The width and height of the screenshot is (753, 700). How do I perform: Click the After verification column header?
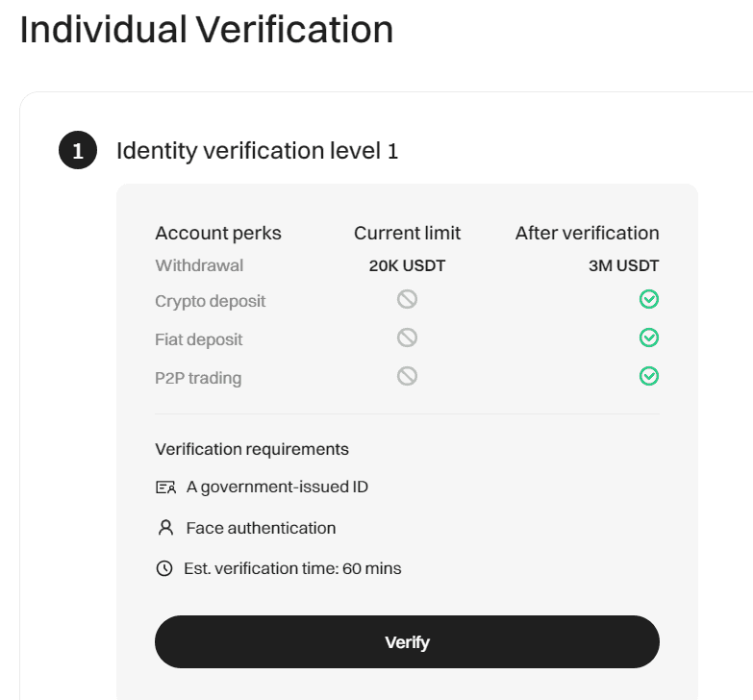point(587,233)
